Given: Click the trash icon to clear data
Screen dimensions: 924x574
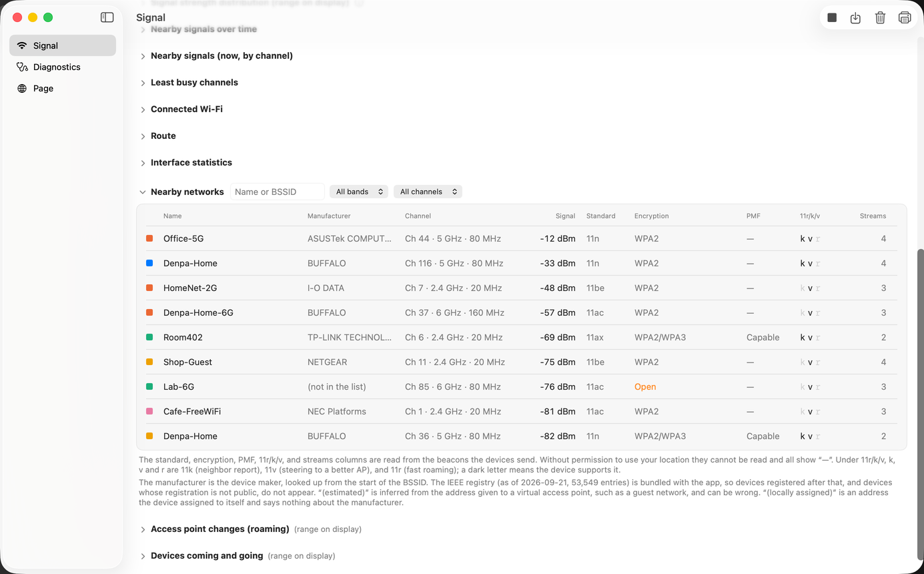Looking at the screenshot, I should coord(880,18).
